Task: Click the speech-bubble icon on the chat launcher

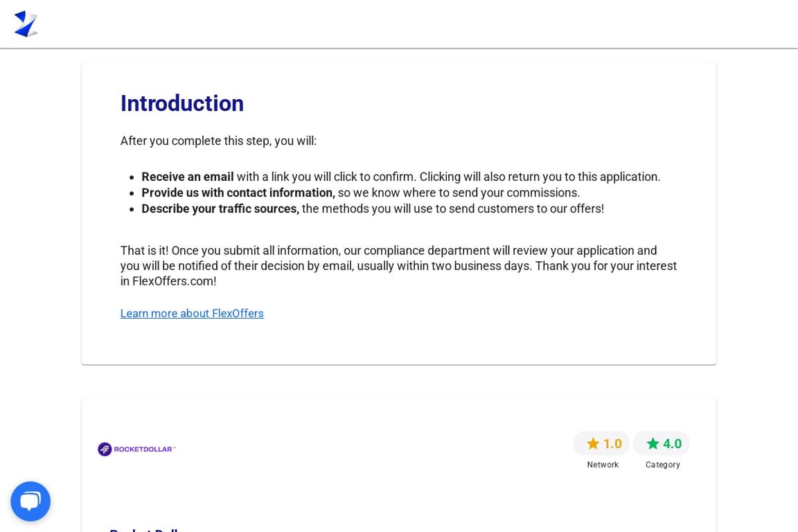Action: click(30, 500)
